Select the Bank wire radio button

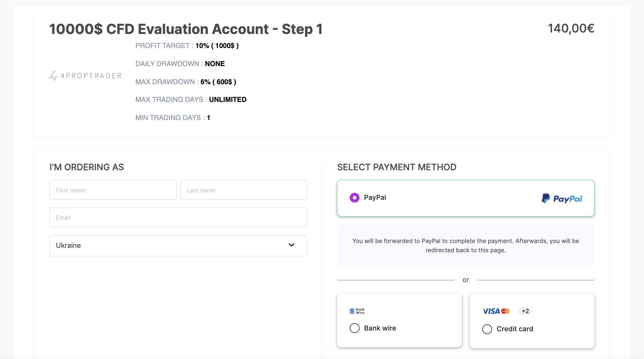click(x=354, y=328)
